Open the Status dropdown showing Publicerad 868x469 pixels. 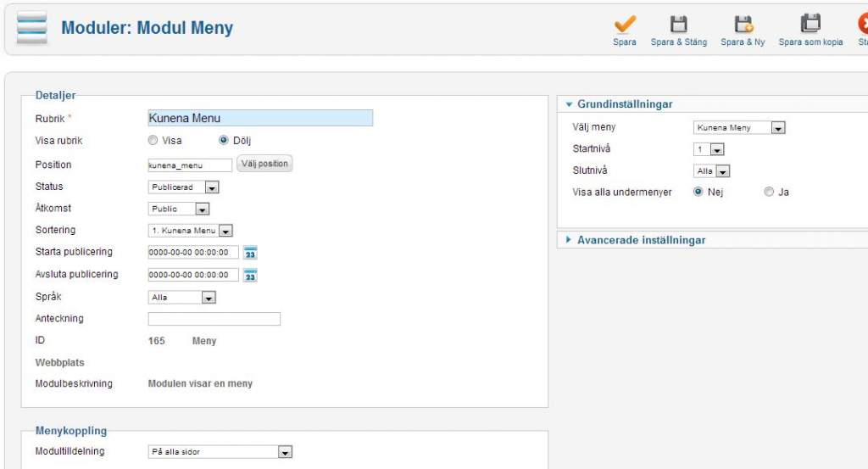(x=184, y=187)
